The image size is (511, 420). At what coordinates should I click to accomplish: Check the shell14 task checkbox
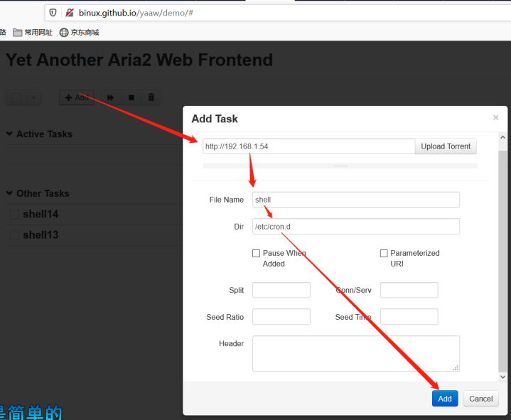tap(14, 215)
